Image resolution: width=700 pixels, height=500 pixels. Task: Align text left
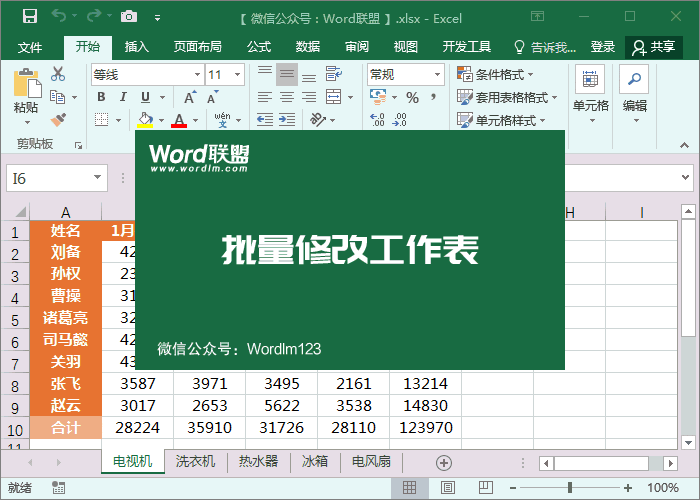(x=265, y=97)
